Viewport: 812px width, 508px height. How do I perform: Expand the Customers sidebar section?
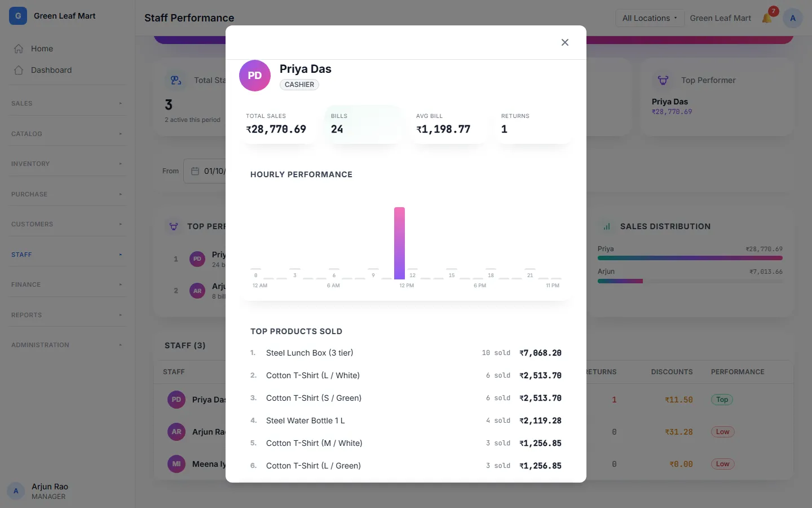(x=68, y=224)
